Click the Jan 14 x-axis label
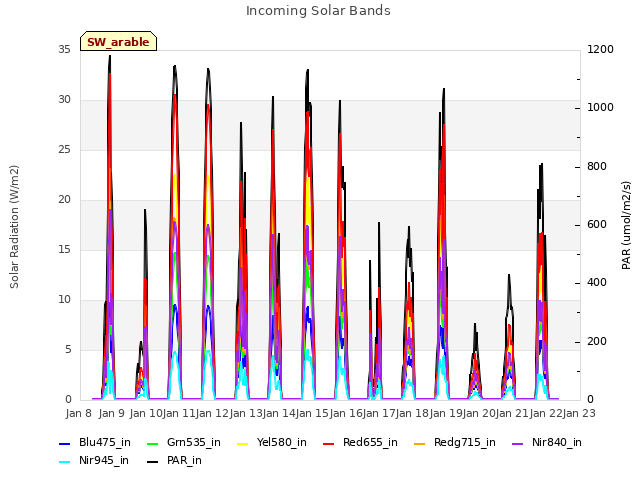Screen dimensions: 640x480 pos(279,413)
